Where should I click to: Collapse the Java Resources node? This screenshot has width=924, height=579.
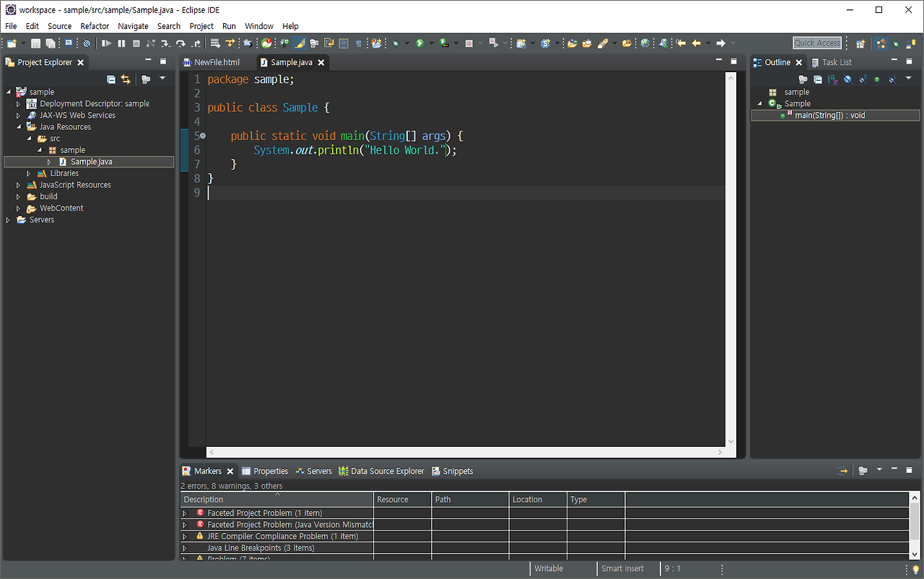[x=19, y=126]
